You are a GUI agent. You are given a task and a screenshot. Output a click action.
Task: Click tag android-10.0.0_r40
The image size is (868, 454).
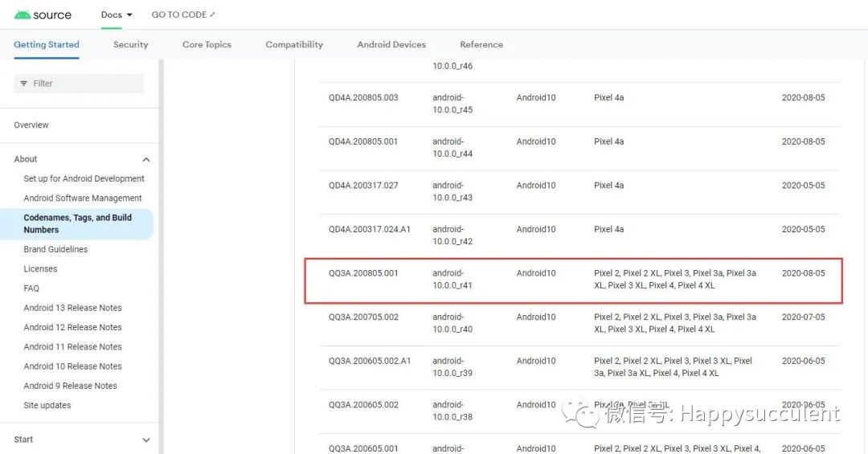click(452, 323)
